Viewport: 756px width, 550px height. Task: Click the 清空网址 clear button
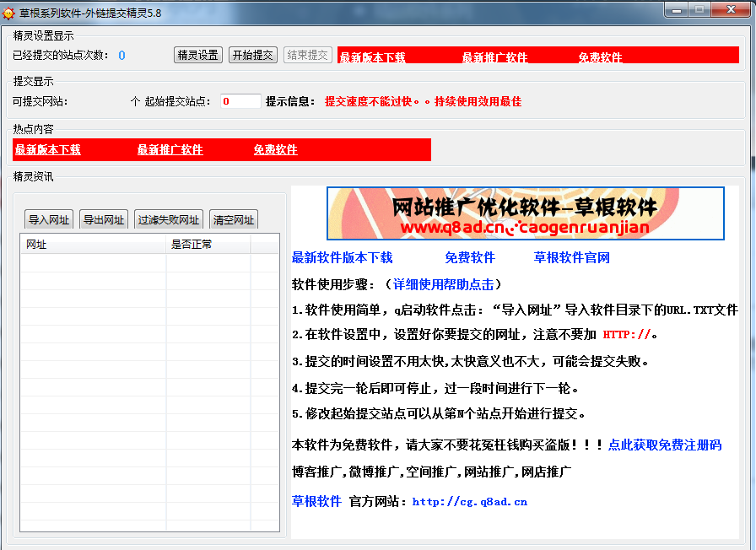234,220
